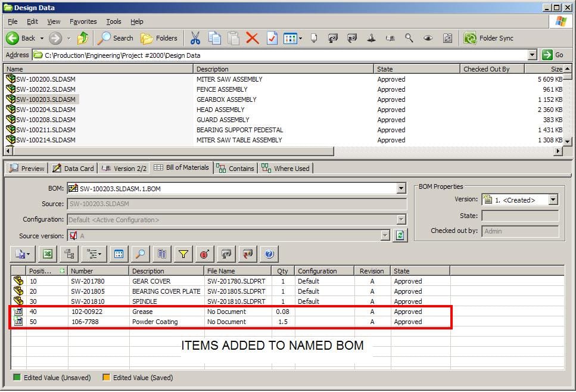Click the eye icon in top toolbar
This screenshot has width=576, height=392.
click(428, 38)
